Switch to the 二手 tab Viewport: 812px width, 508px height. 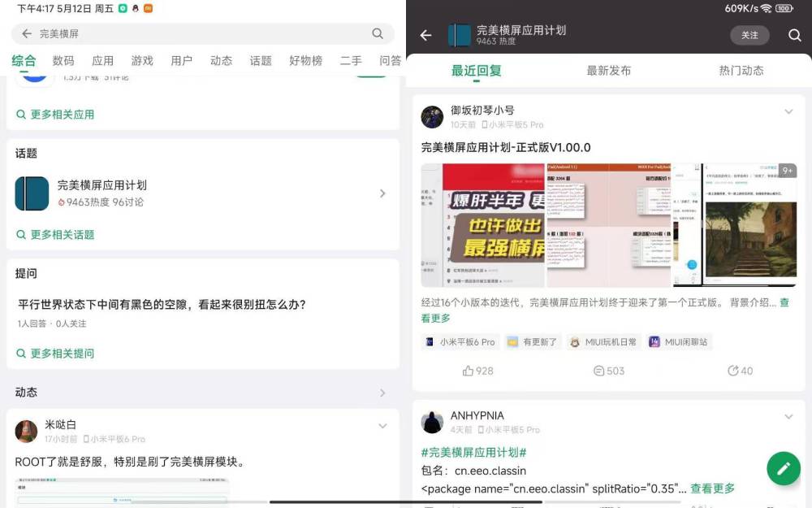351,61
